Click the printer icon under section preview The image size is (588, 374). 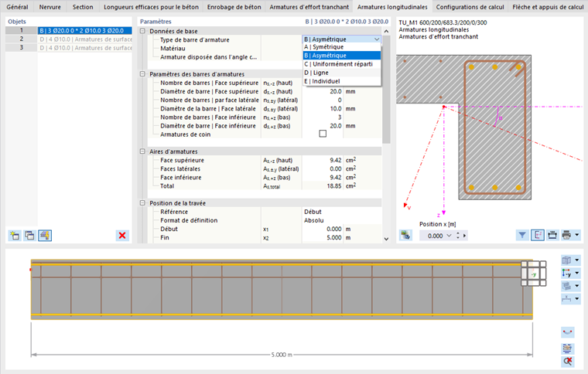(x=566, y=236)
